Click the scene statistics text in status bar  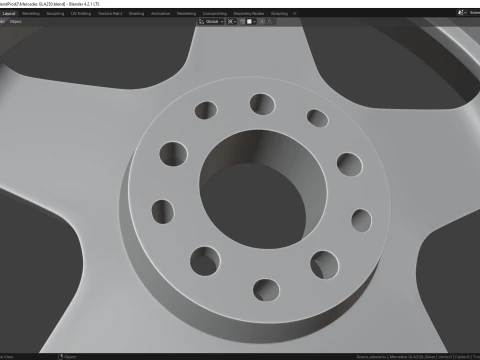coord(418,357)
